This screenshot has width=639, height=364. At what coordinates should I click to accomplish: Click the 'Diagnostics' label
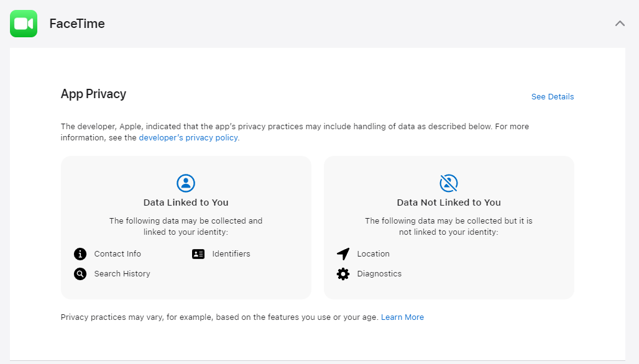coord(379,273)
